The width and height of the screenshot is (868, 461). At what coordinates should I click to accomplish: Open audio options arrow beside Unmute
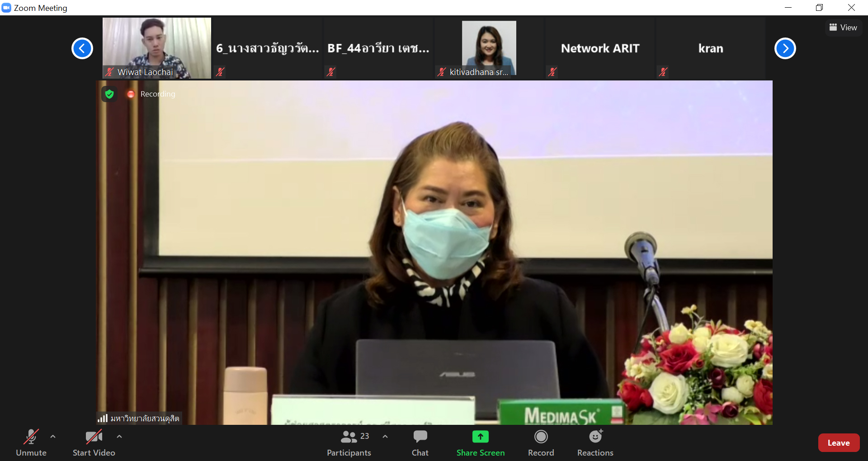53,437
